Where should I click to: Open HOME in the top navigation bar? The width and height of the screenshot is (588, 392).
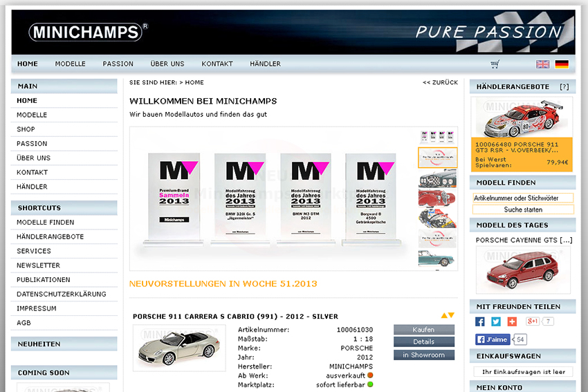28,64
